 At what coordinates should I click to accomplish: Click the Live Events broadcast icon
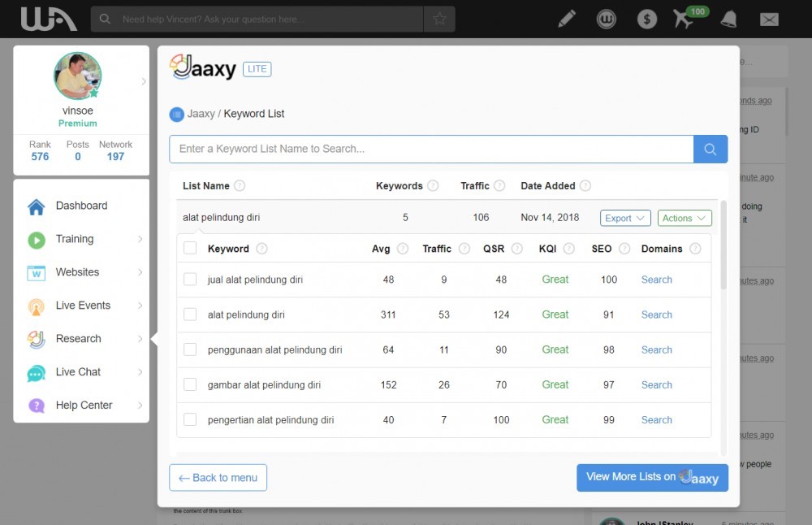[37, 306]
